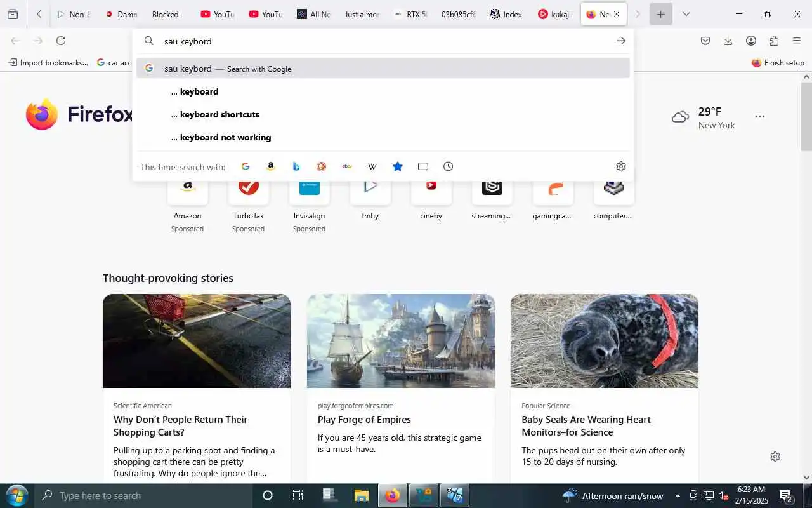This screenshot has width=812, height=508.
Task: Search within Bookmarks using the star icon
Action: [x=398, y=166]
